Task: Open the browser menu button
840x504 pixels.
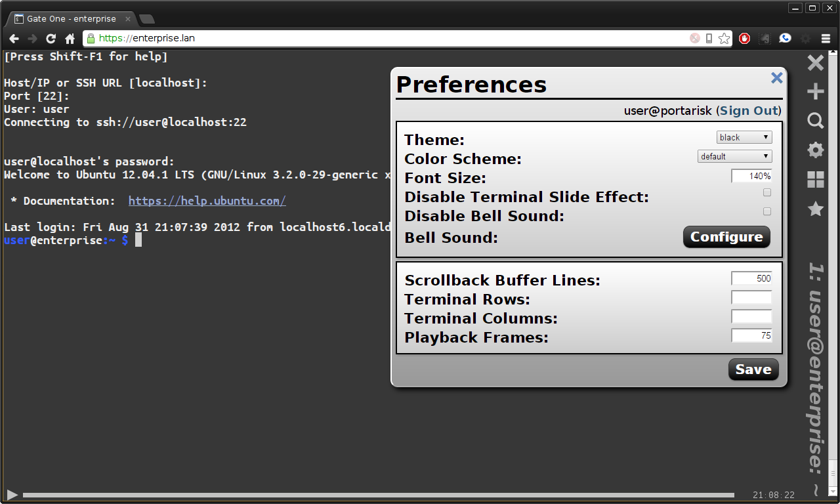Action: (826, 39)
